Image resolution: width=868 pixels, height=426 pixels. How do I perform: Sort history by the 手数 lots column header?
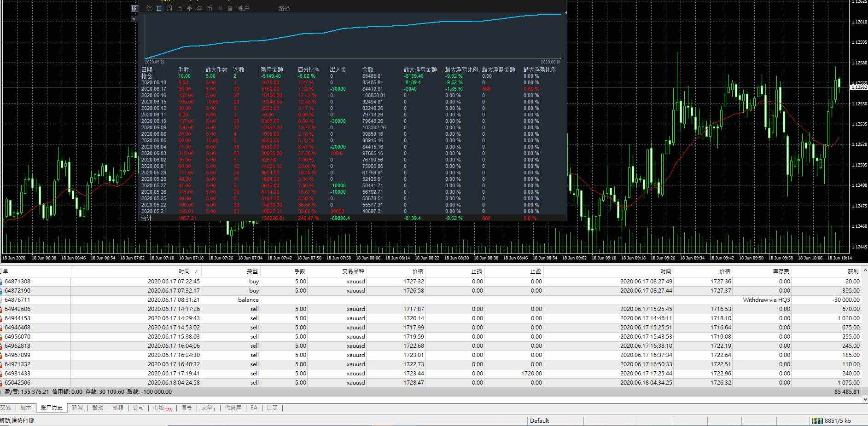pos(300,271)
